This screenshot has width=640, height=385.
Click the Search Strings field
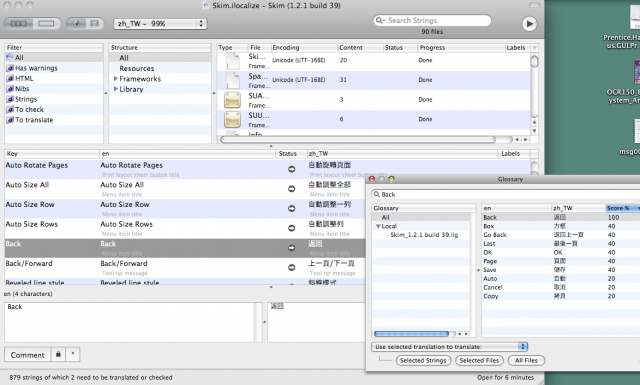point(432,20)
